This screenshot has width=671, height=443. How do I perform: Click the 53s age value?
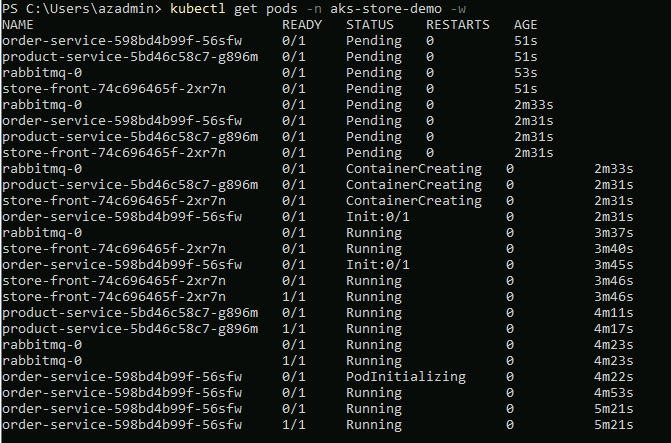(x=525, y=73)
